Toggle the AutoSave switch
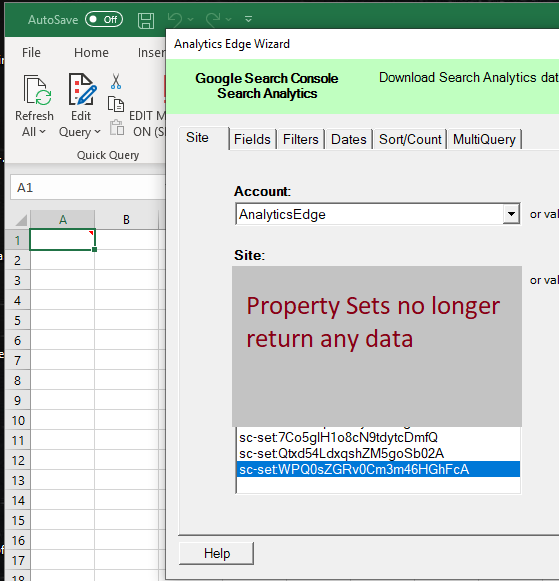This screenshot has height=581, width=559. pos(104,19)
